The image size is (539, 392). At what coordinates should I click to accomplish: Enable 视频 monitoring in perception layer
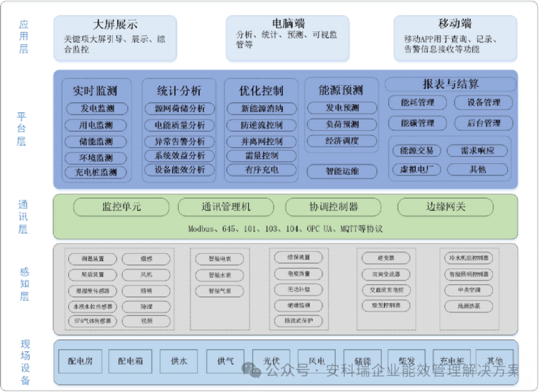[x=146, y=321]
